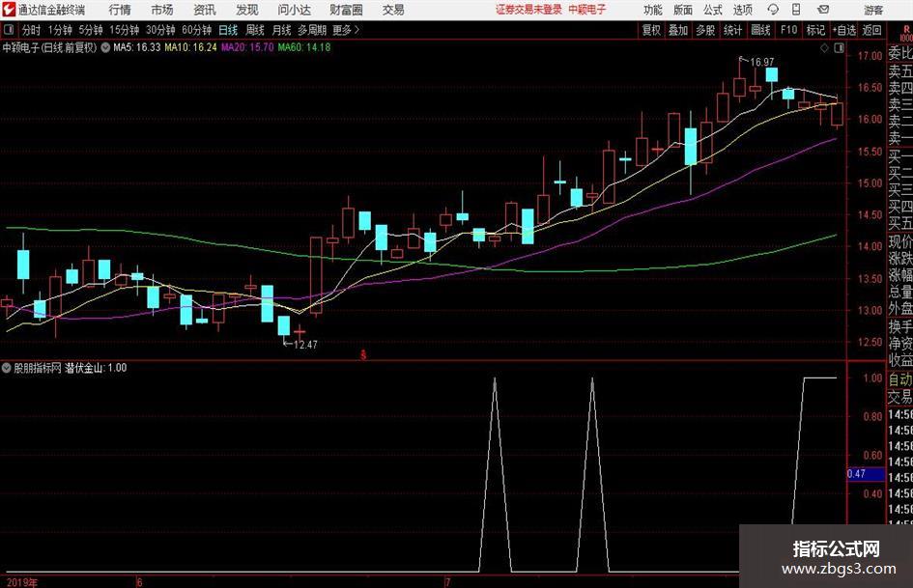913x588 pixels.
Task: Open the 多周期 multi-period view
Action: tap(312, 30)
